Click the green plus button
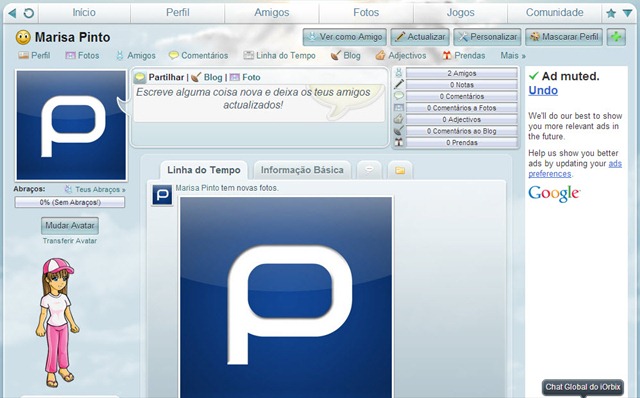The image size is (640, 398). [x=616, y=37]
